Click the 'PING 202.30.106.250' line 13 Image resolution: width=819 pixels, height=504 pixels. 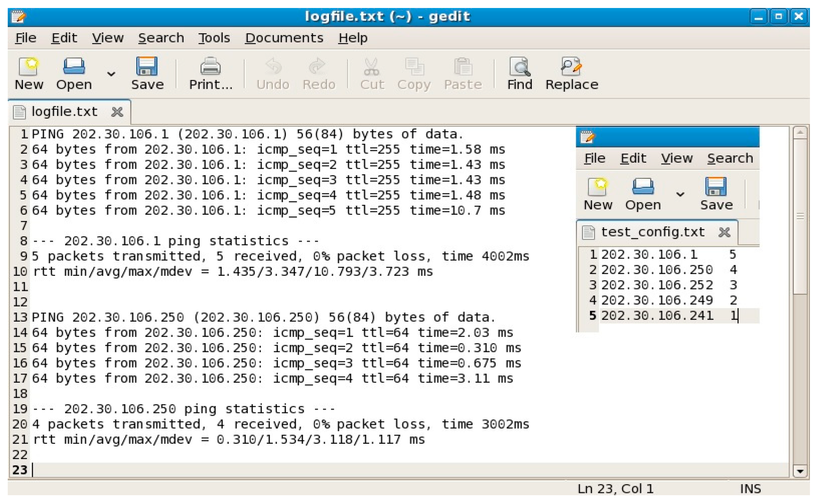pos(263,317)
